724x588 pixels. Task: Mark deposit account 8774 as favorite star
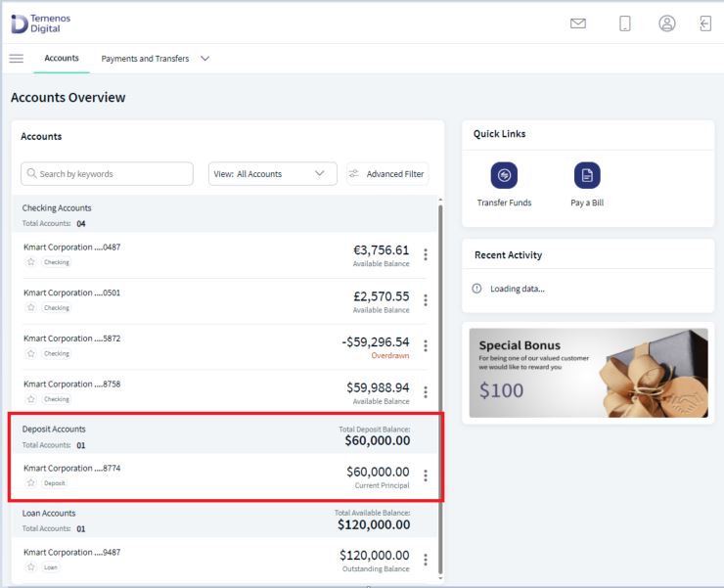tap(31, 482)
